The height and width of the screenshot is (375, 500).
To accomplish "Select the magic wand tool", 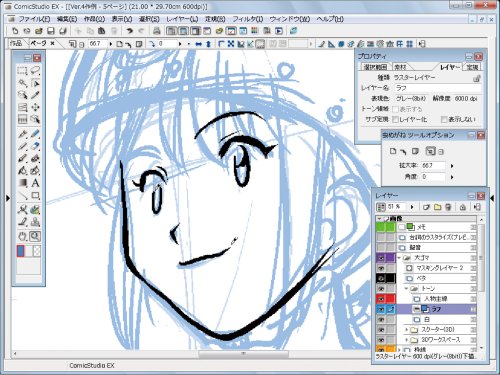I will click(22, 83).
